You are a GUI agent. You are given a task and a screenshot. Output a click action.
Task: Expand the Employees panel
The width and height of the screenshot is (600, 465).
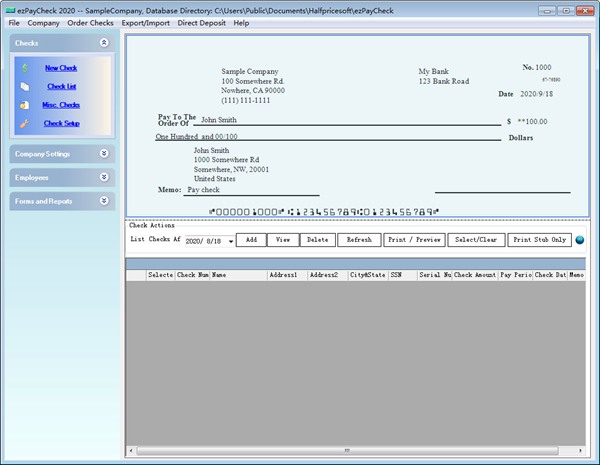[x=104, y=177]
